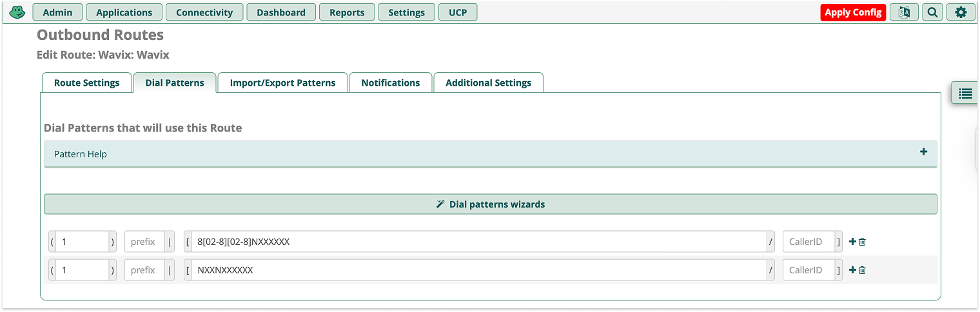The width and height of the screenshot is (980, 312).
Task: Click the search magnifier icon
Action: coord(932,12)
